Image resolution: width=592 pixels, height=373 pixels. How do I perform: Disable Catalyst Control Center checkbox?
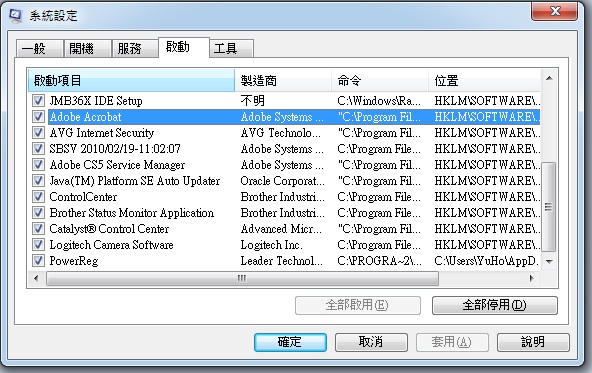pos(38,229)
